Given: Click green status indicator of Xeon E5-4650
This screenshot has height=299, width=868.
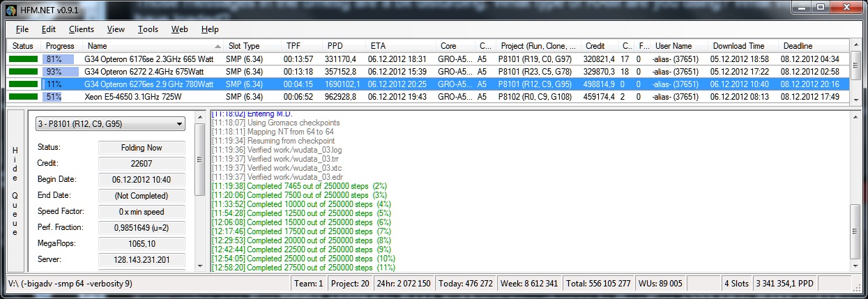Looking at the screenshot, I should click(x=24, y=96).
